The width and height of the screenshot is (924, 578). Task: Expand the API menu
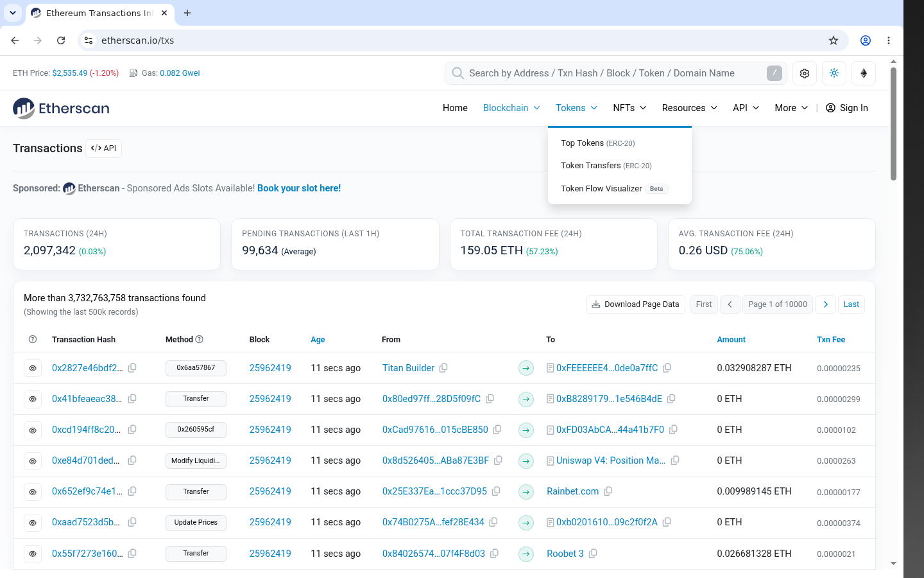(746, 108)
